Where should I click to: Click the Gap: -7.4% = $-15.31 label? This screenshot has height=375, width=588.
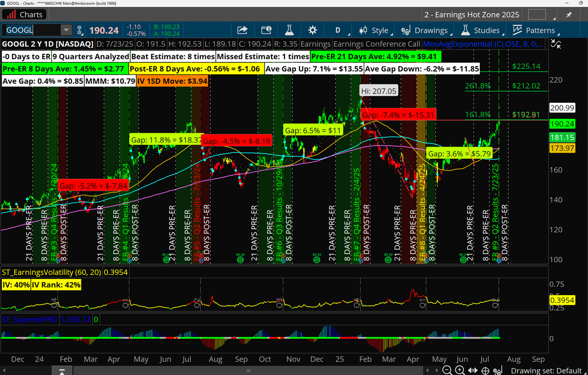pos(397,115)
